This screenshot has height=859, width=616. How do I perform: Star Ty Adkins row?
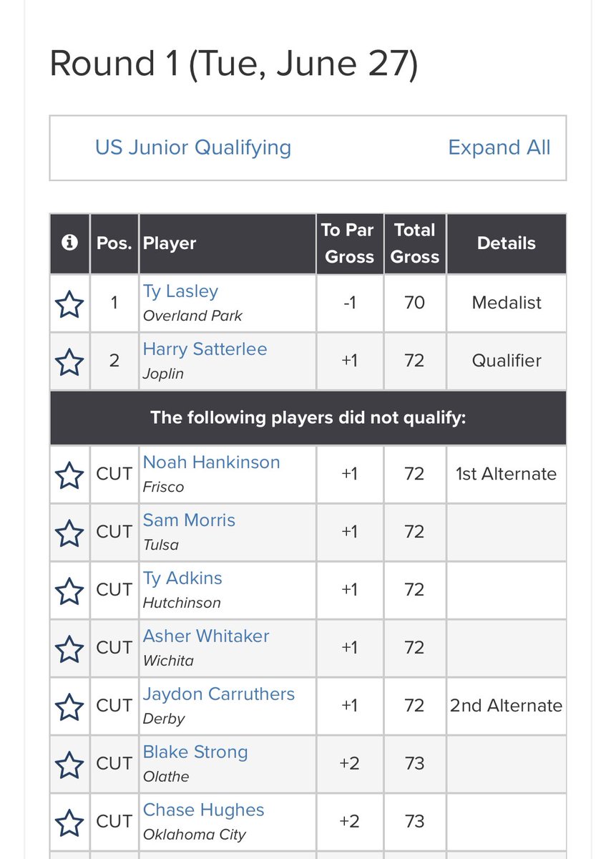coord(69,591)
